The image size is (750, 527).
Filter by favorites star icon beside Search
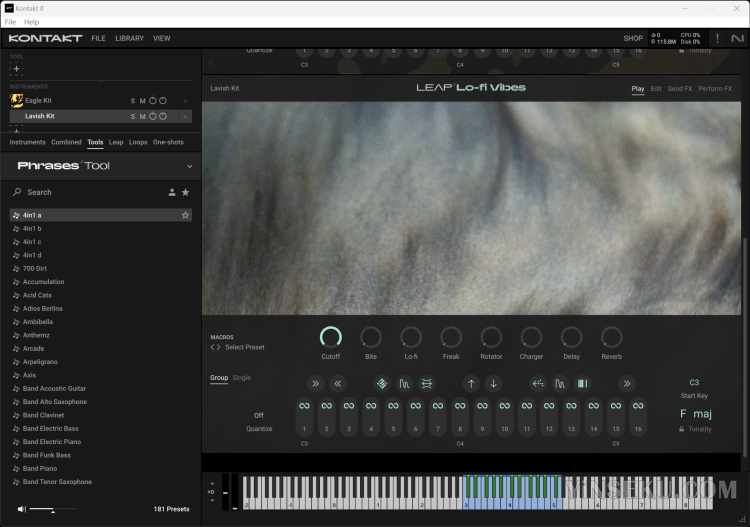pos(186,192)
